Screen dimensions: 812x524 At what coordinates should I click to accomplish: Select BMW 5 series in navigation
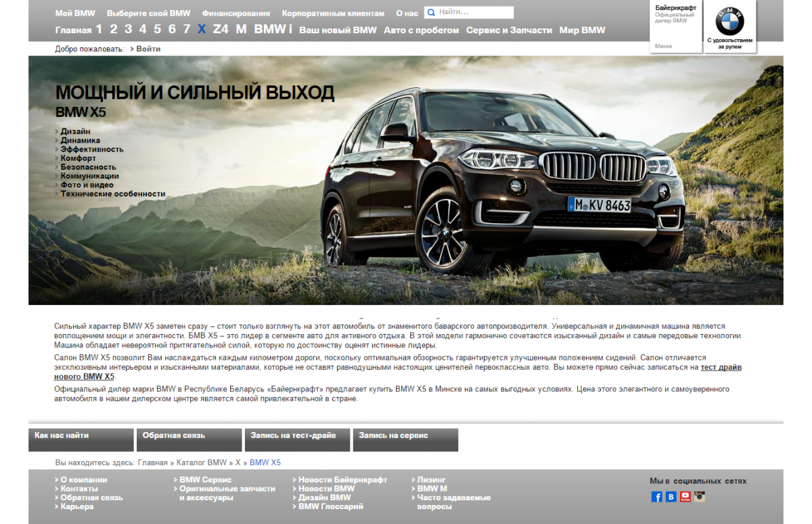[x=158, y=29]
